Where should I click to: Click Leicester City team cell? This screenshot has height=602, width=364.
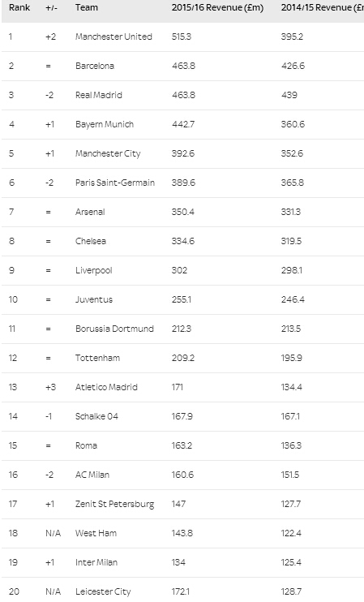click(103, 591)
